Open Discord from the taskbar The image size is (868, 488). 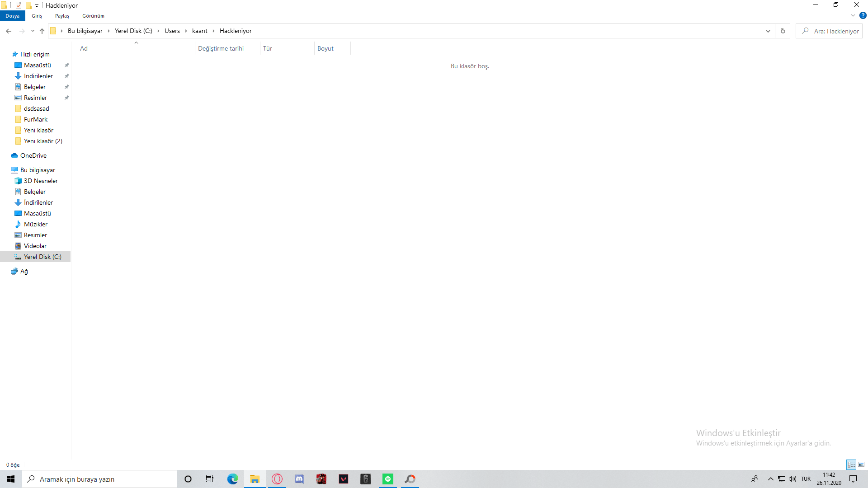299,479
